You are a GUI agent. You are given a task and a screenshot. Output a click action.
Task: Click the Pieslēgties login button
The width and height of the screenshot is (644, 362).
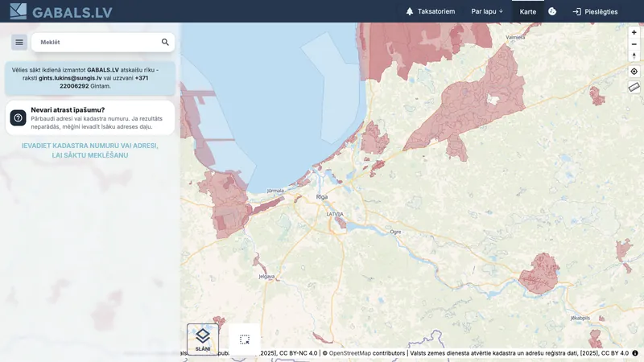coord(595,11)
